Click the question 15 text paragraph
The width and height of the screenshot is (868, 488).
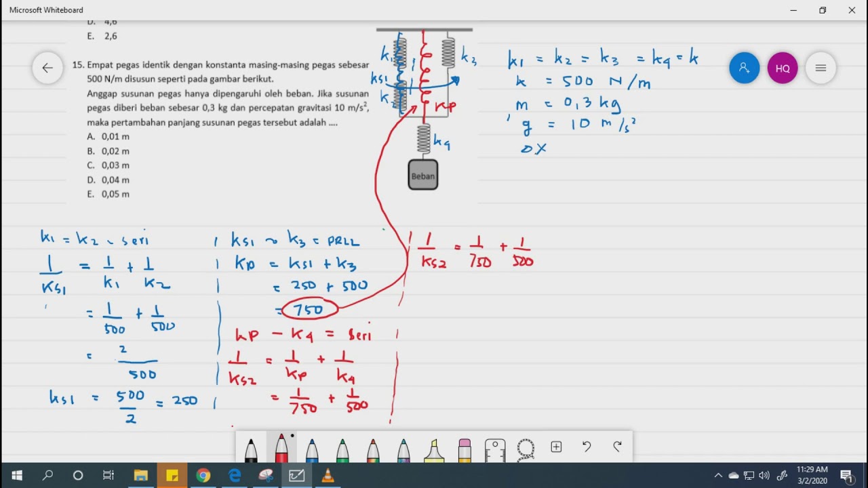point(221,94)
